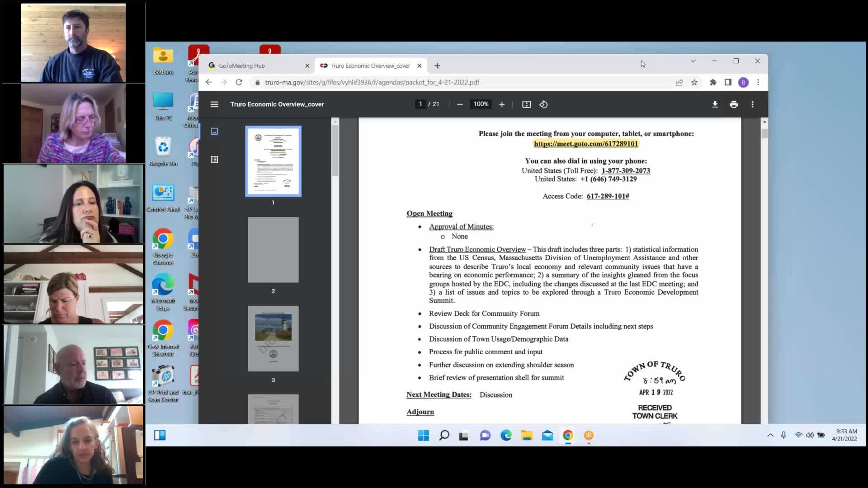The image size is (868, 488).
Task: Bookmark the current page with the star icon
Action: (695, 82)
